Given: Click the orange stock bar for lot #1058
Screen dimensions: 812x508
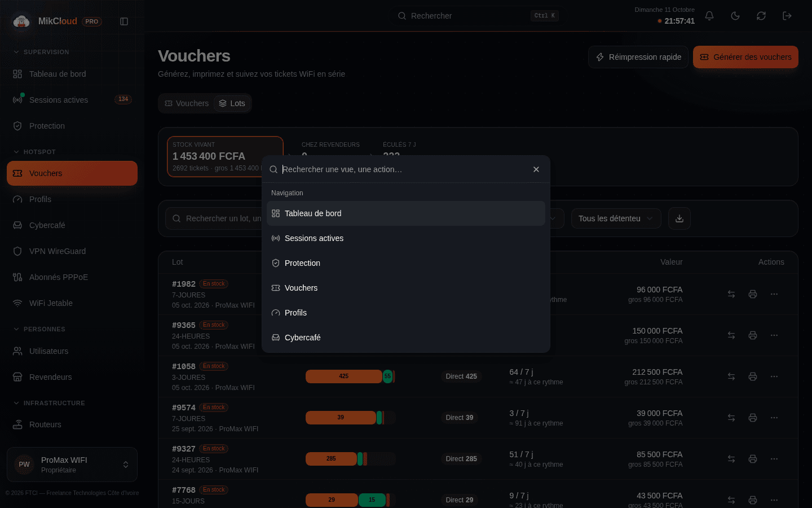Looking at the screenshot, I should tap(344, 376).
